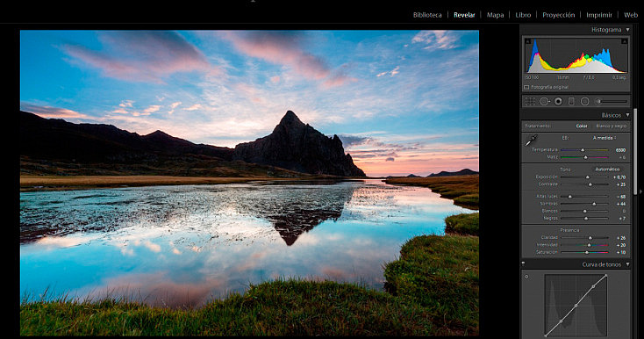This screenshot has width=644, height=339.
Task: Pick the white balance eyedropper tool
Action: [x=531, y=141]
